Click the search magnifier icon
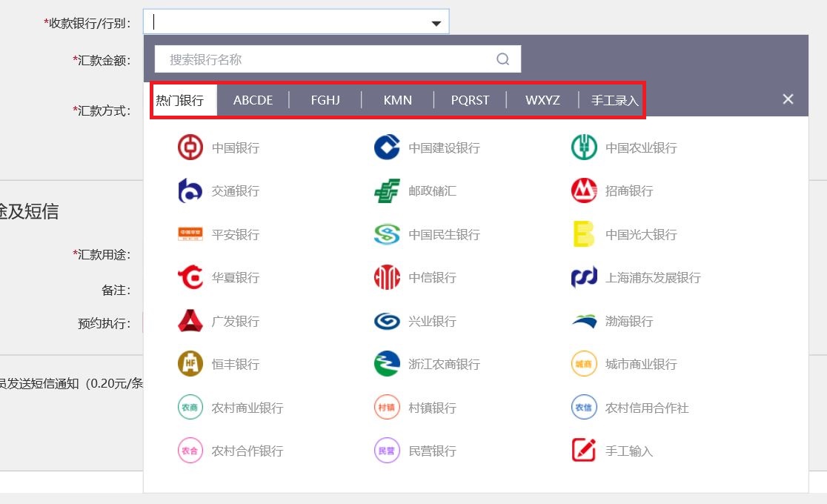 pos(503,59)
